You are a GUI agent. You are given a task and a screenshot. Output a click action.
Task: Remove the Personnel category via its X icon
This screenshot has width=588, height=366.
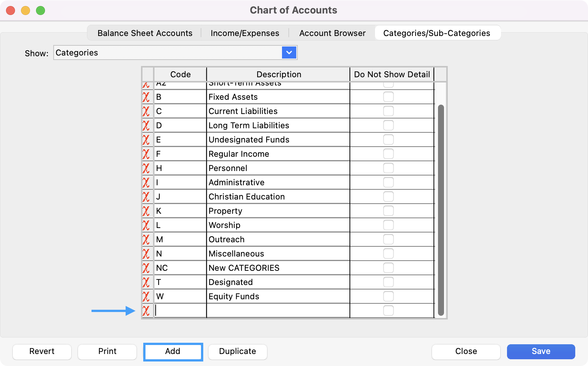coord(146,168)
